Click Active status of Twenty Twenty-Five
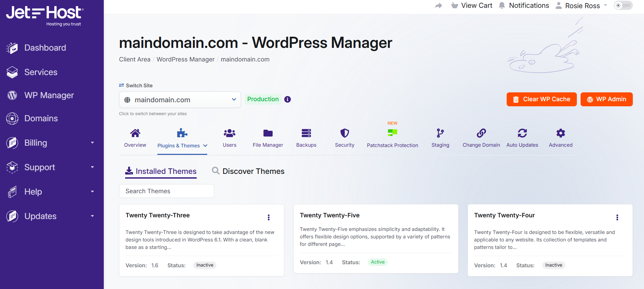 (x=378, y=262)
